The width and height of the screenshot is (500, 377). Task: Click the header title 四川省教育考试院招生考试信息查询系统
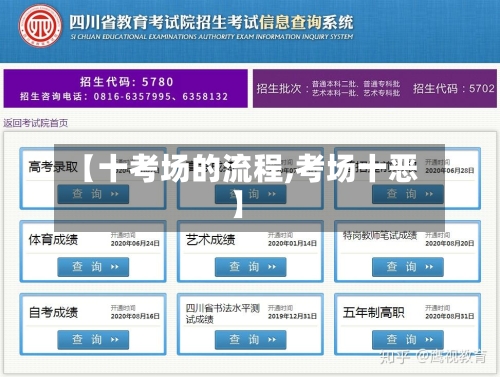click(x=211, y=22)
